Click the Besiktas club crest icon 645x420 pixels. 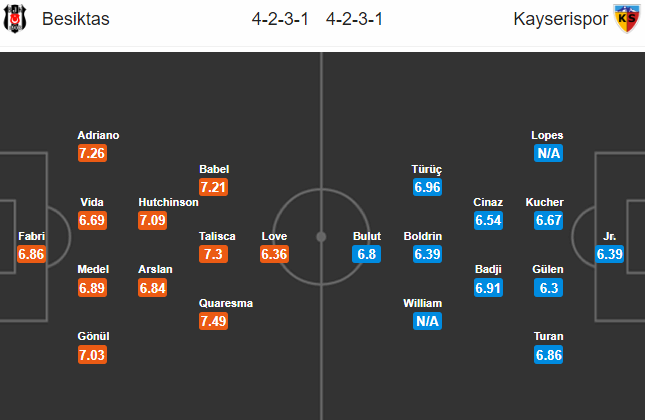(x=15, y=19)
